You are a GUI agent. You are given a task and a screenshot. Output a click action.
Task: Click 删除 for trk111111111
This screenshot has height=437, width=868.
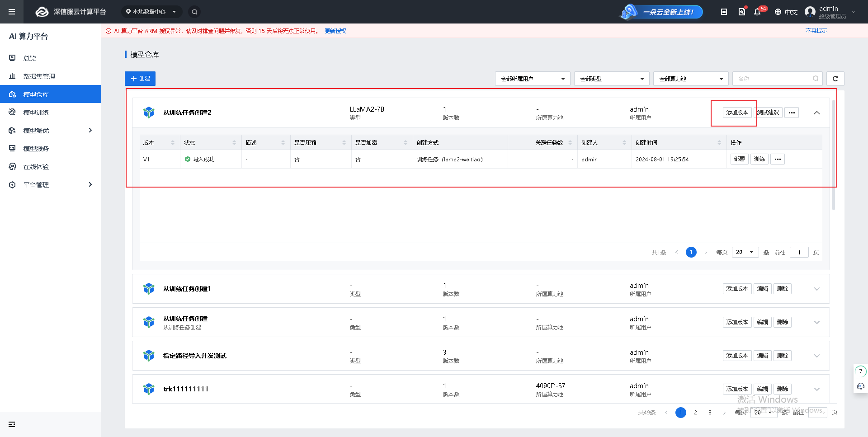783,389
